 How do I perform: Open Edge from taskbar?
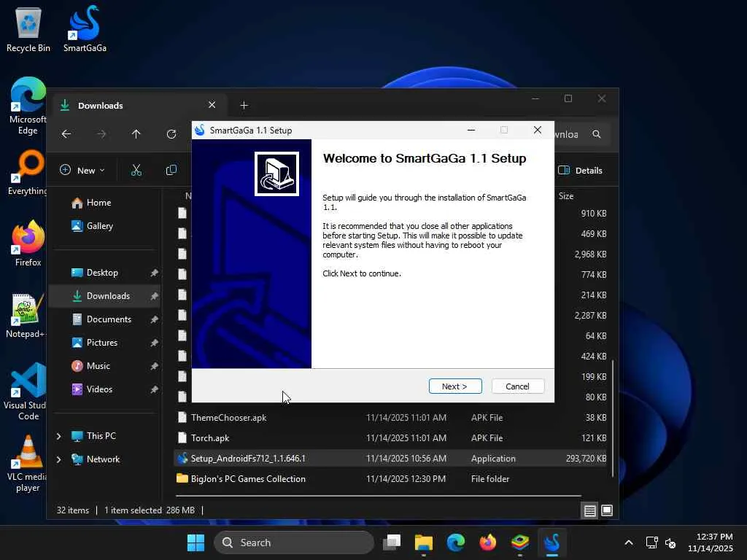[x=456, y=542]
